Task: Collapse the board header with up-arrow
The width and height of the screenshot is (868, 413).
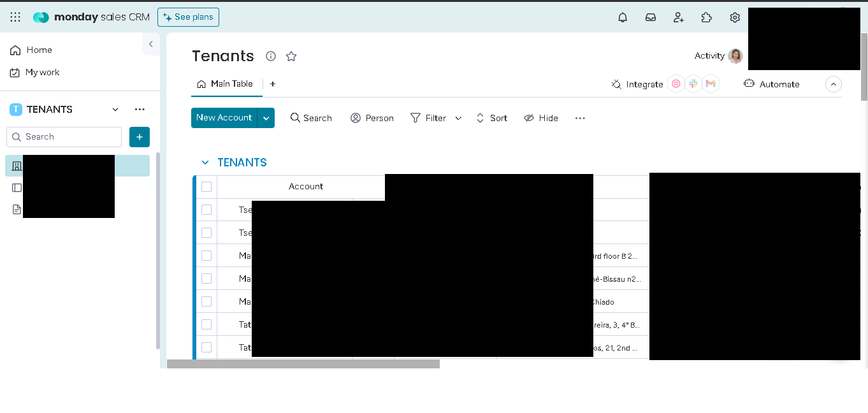Action: [834, 84]
